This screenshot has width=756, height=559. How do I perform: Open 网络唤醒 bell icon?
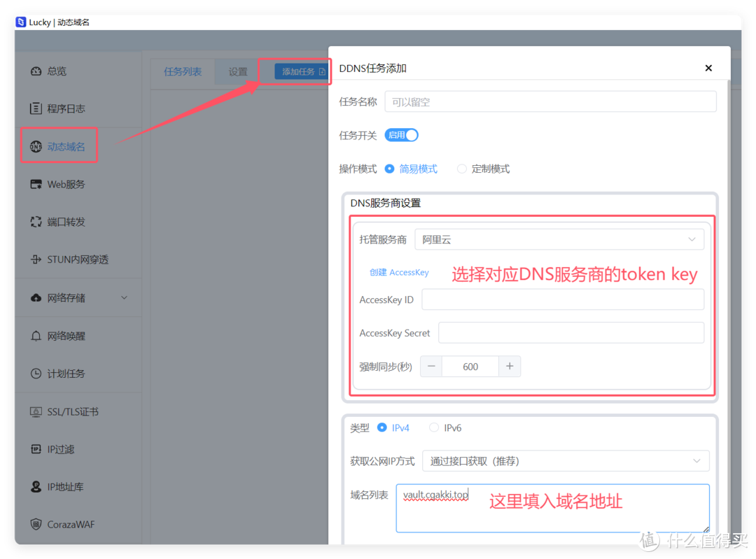coord(36,336)
